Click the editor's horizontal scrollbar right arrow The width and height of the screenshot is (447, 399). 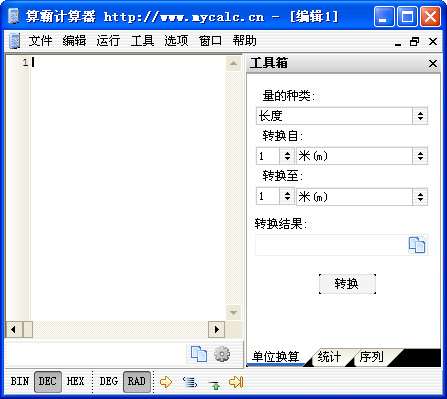coord(217,330)
